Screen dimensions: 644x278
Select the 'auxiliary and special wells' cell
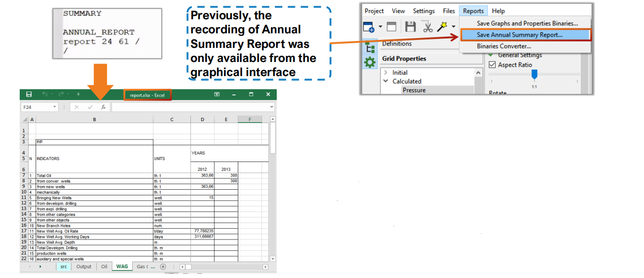pyautogui.click(x=94, y=259)
